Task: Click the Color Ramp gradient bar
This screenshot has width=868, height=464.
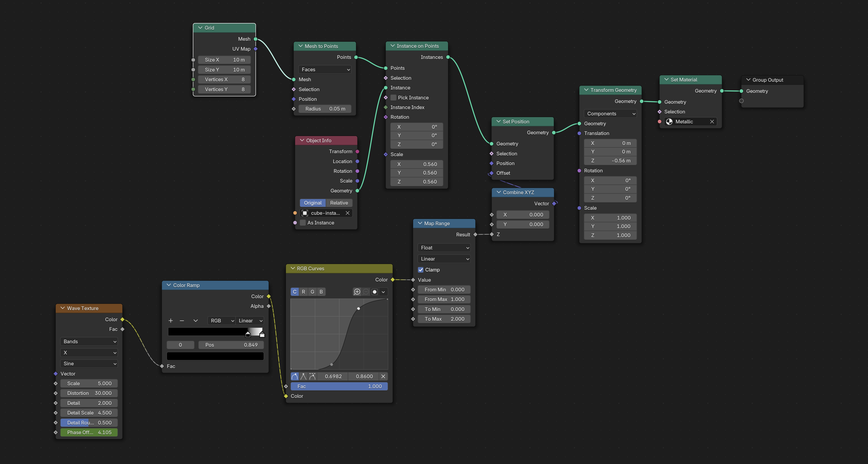Action: click(215, 331)
